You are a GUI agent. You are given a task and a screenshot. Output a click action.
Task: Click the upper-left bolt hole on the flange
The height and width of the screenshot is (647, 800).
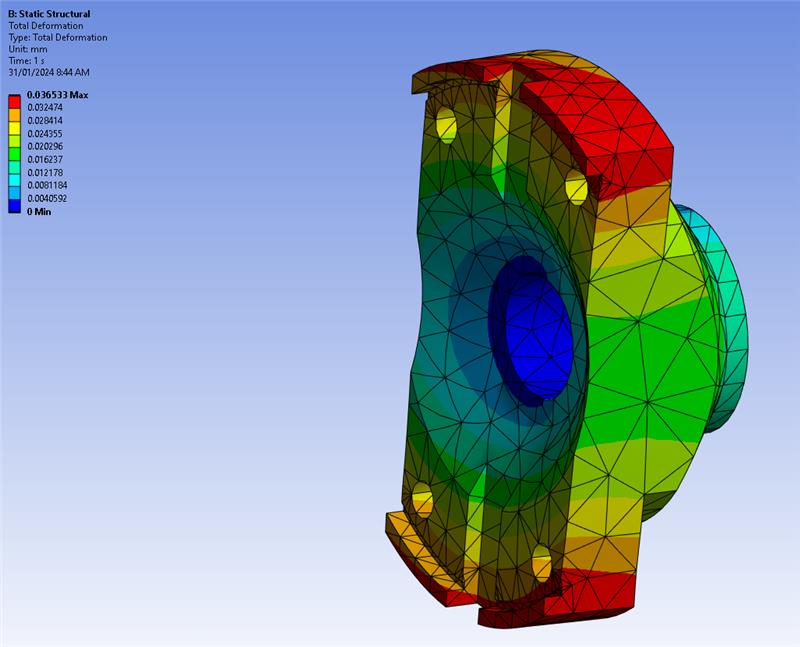click(x=446, y=125)
